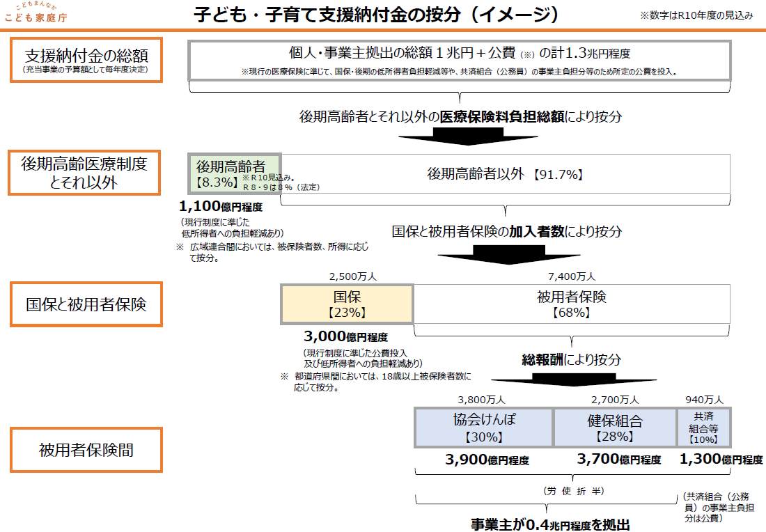Select the 被用者保険間 orange label box
The width and height of the screenshot is (766, 532).
coord(86,450)
